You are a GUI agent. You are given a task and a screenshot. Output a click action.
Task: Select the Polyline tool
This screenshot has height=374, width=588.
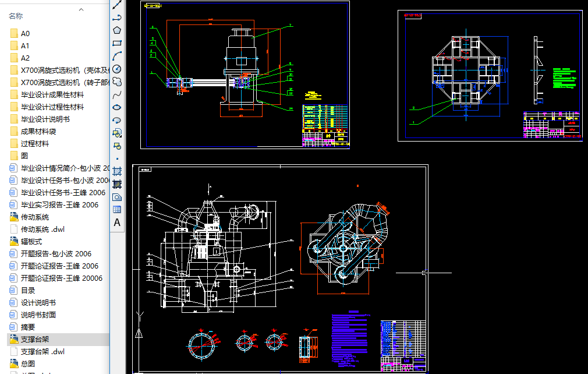(x=117, y=17)
